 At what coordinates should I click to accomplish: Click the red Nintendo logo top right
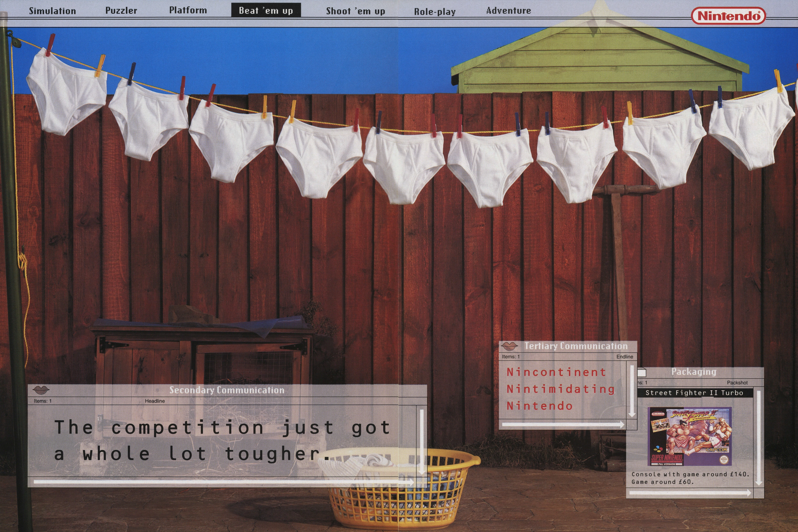coord(728,16)
